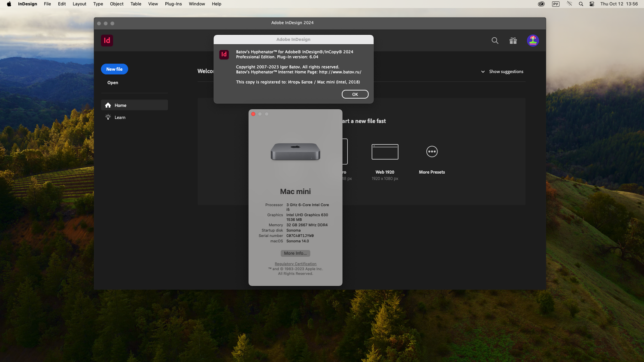Image resolution: width=644 pixels, height=362 pixels.
Task: Open the Window menu
Action: pyautogui.click(x=197, y=4)
